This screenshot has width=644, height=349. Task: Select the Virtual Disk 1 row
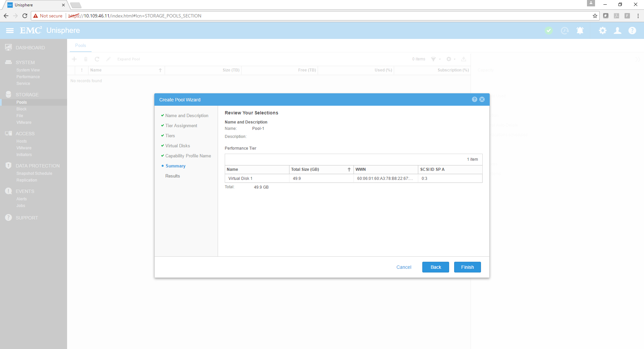[240, 179]
